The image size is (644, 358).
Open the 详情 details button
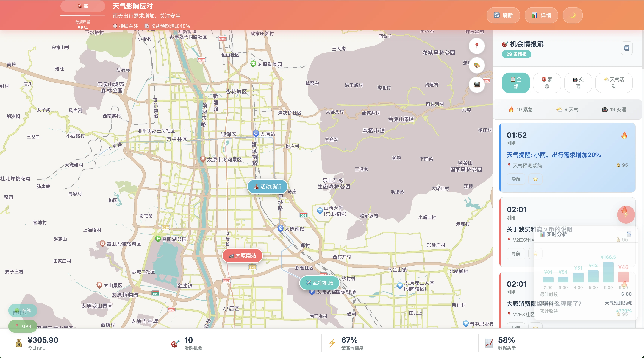click(541, 15)
